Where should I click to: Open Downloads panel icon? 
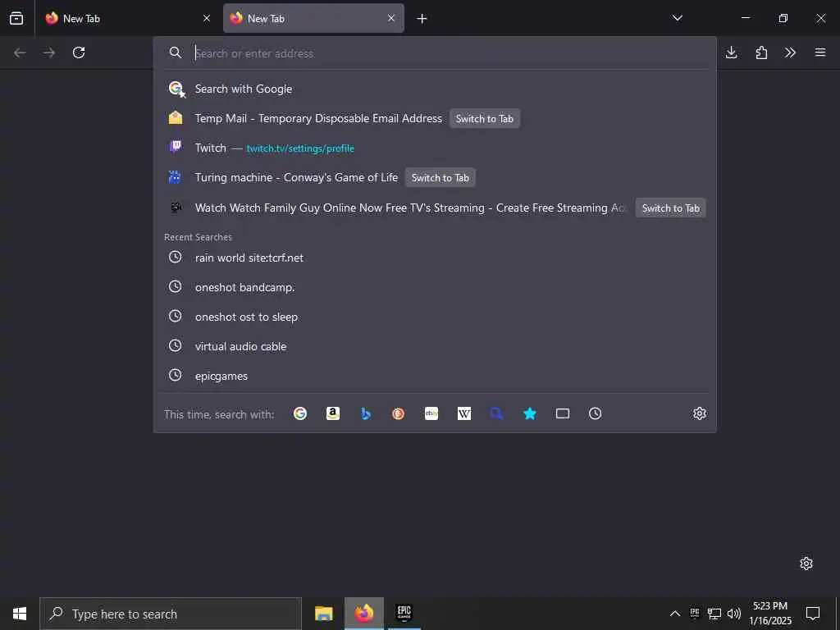pyautogui.click(x=731, y=52)
